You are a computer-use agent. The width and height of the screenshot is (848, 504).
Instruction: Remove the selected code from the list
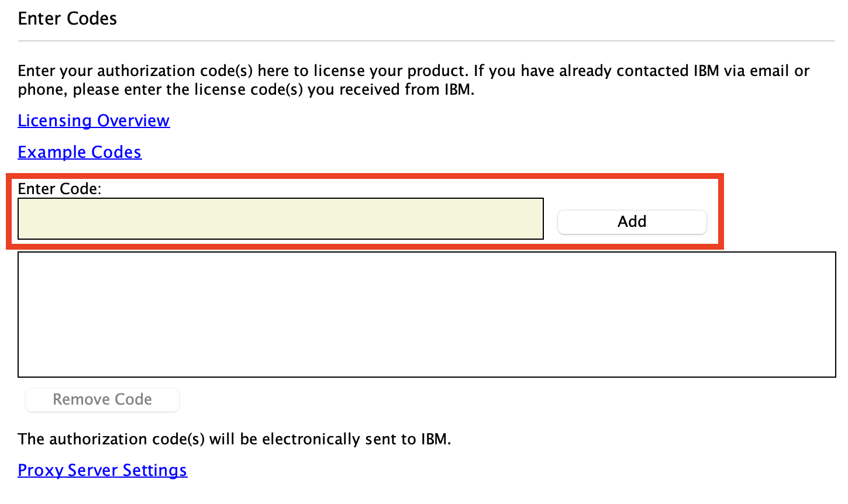pos(102,399)
